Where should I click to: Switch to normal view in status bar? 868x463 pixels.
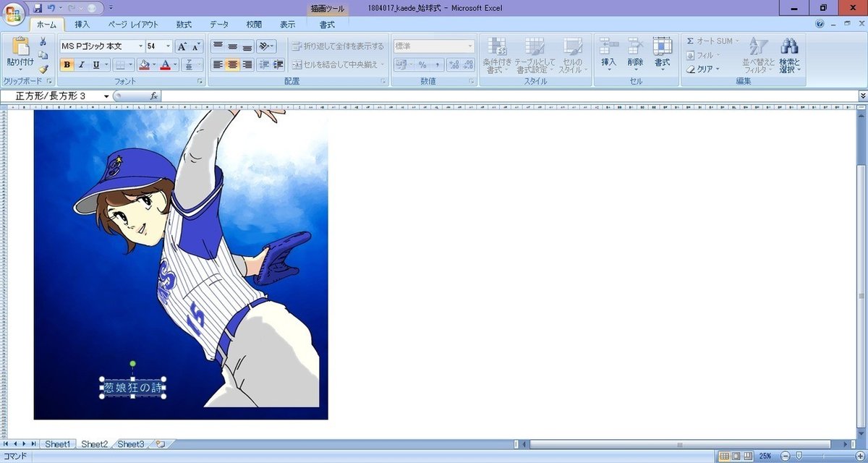[724, 456]
